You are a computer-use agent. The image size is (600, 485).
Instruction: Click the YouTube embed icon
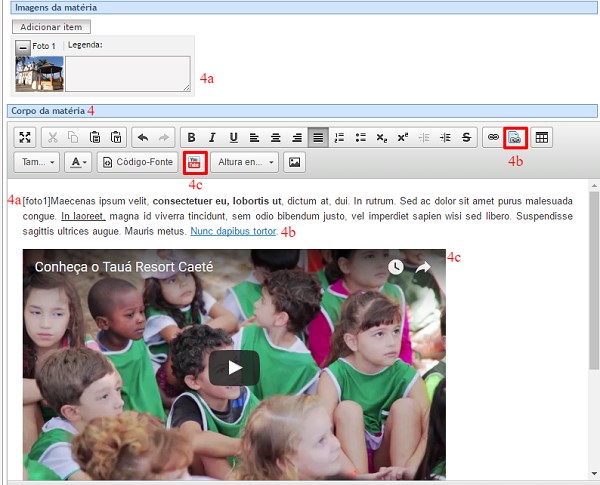tap(195, 163)
